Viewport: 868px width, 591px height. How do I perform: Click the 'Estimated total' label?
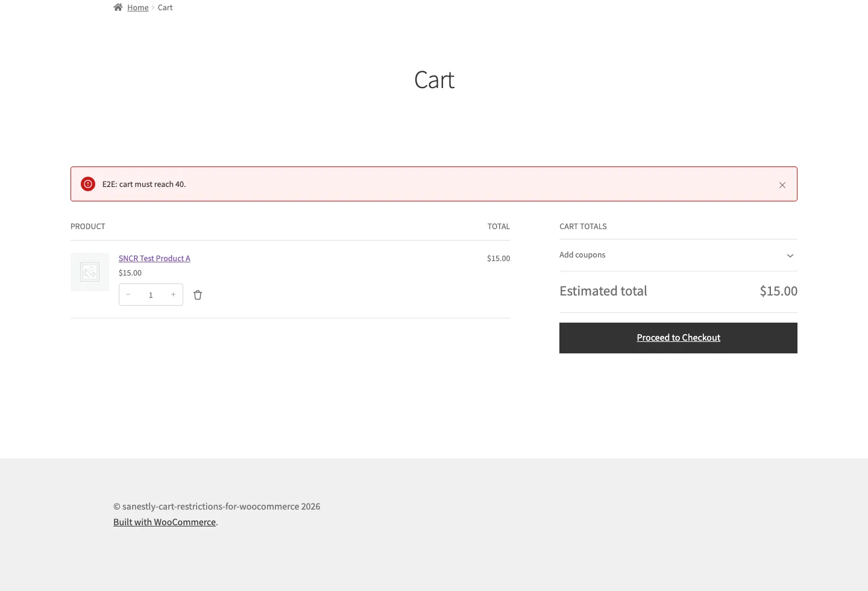(x=603, y=291)
